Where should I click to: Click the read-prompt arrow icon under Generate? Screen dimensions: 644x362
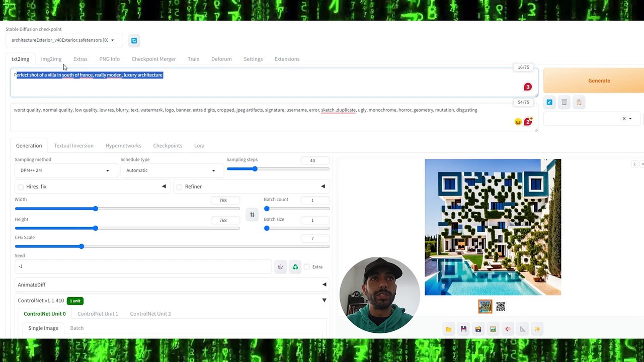click(549, 102)
